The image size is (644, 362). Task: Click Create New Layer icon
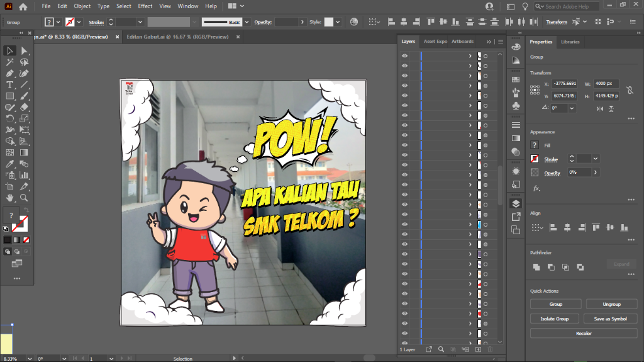point(478,349)
